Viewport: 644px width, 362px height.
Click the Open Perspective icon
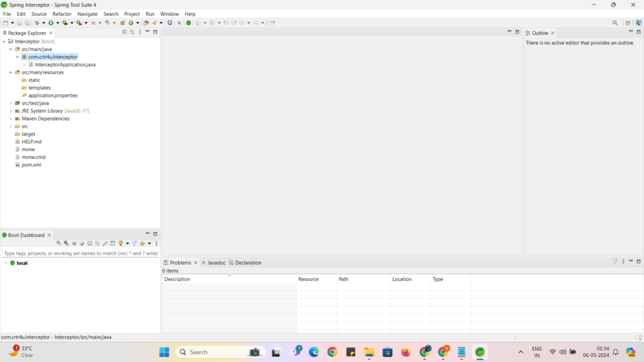click(628, 23)
